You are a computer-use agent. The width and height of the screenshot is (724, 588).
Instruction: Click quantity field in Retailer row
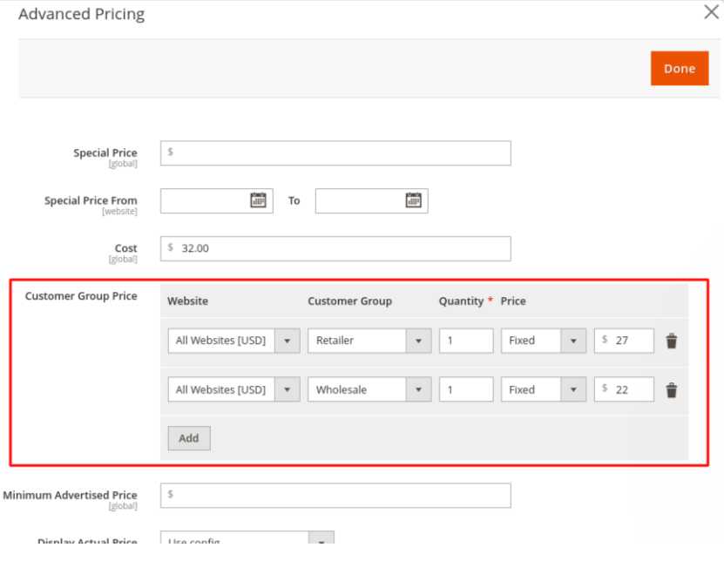coord(466,341)
